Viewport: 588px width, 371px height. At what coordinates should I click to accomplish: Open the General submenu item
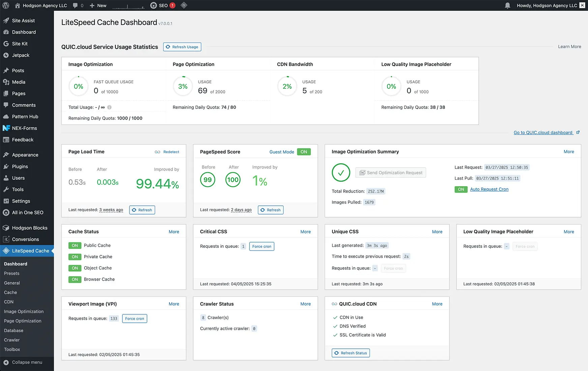[x=12, y=283]
